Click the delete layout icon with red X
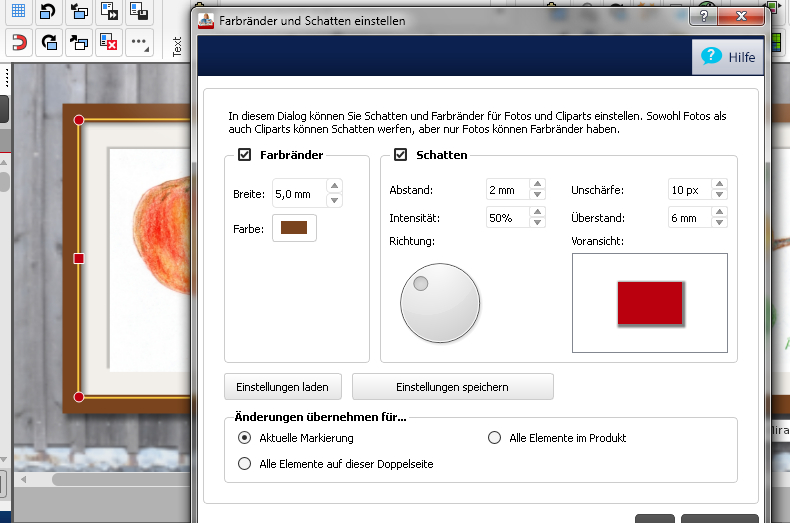Viewport: 790px width, 523px height. 108,42
